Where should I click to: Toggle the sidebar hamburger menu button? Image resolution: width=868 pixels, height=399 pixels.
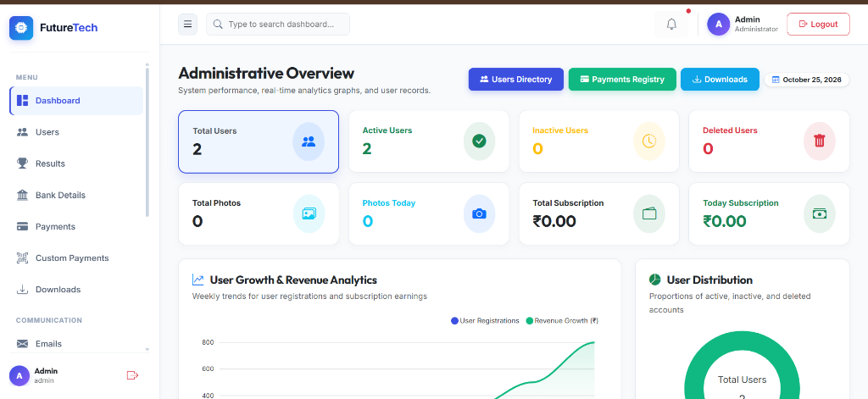187,25
